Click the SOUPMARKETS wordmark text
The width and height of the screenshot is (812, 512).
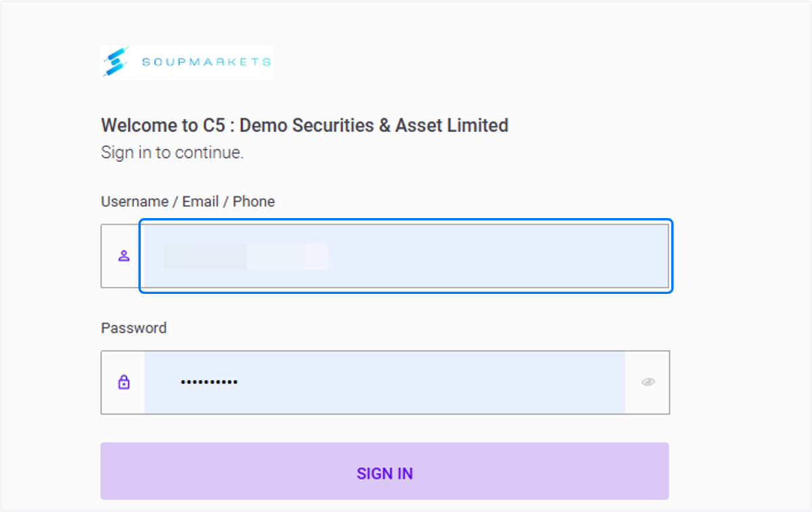coord(206,62)
